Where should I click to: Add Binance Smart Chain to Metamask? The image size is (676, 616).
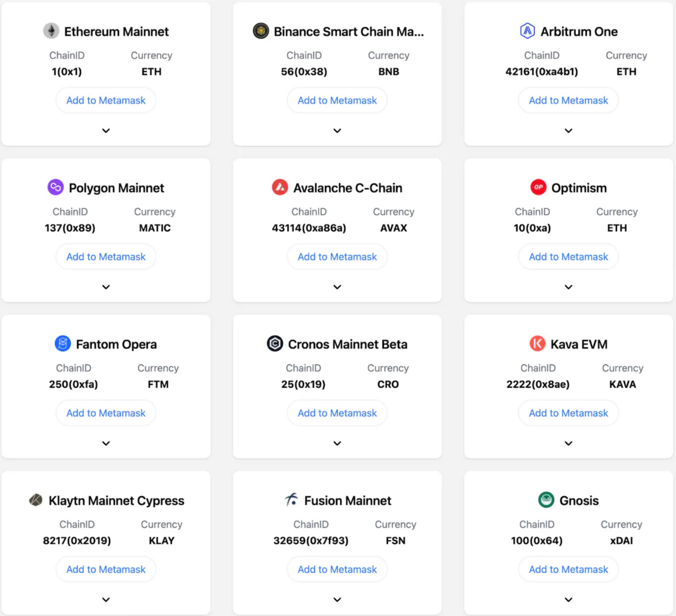click(x=337, y=100)
